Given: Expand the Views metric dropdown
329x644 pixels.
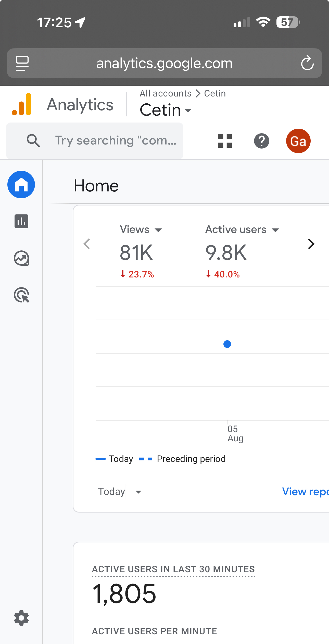Looking at the screenshot, I should [141, 229].
